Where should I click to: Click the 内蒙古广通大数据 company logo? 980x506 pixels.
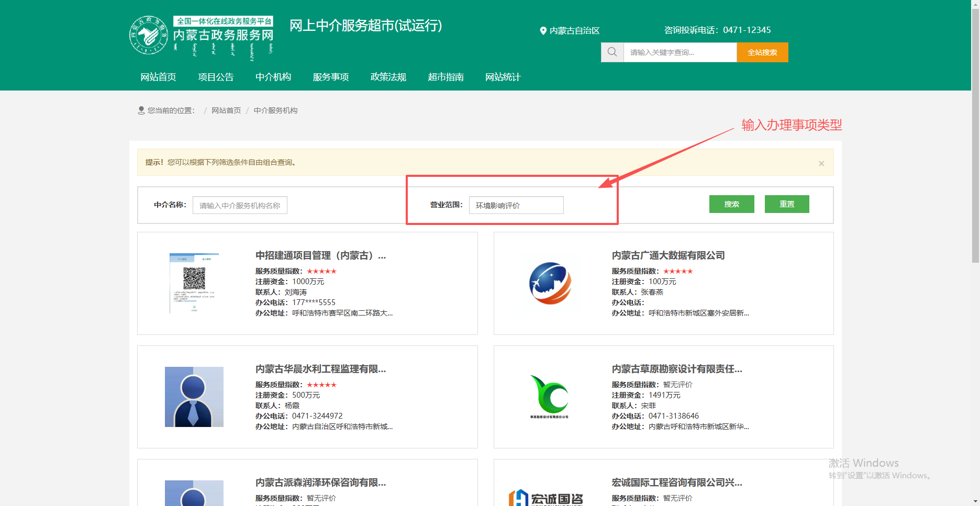[550, 283]
